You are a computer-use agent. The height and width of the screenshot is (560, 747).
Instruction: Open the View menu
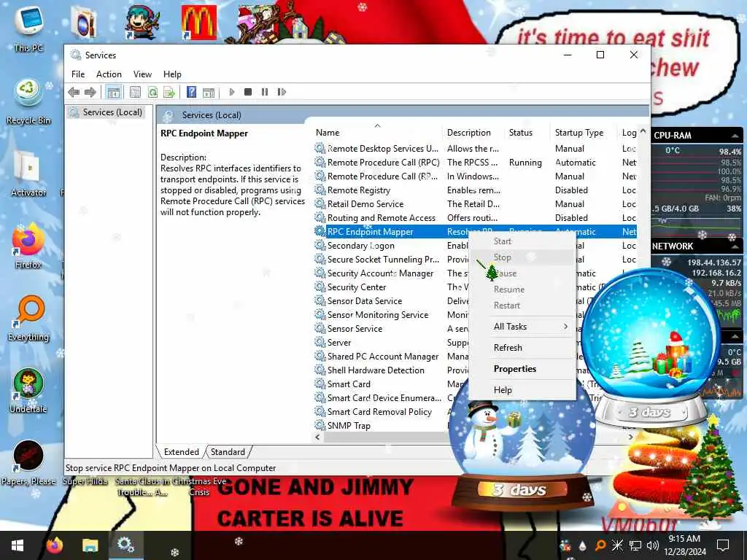pyautogui.click(x=142, y=74)
